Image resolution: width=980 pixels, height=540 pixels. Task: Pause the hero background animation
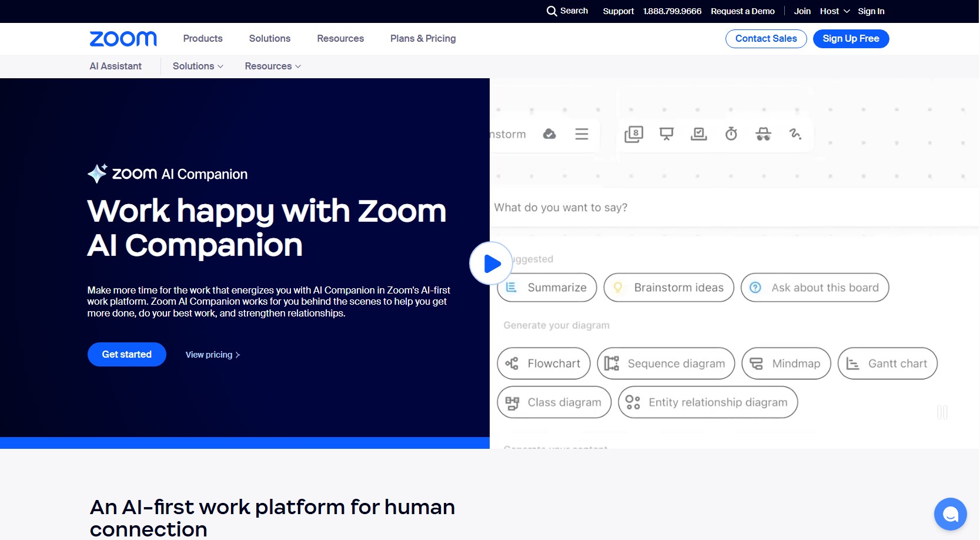coord(942,412)
